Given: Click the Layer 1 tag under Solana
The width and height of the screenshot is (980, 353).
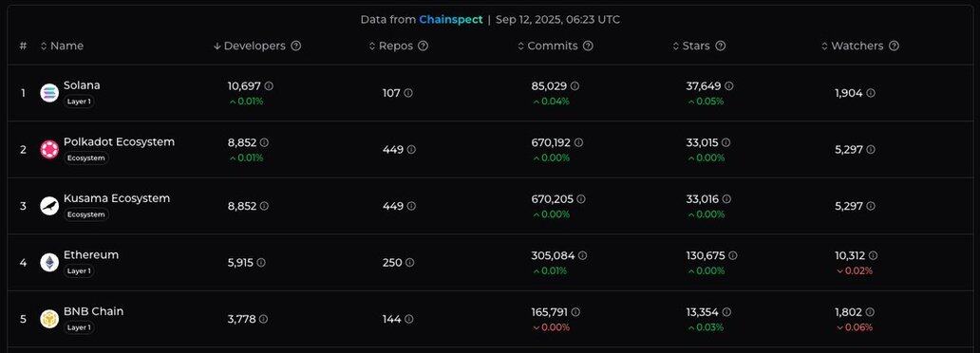Looking at the screenshot, I should click(x=80, y=102).
